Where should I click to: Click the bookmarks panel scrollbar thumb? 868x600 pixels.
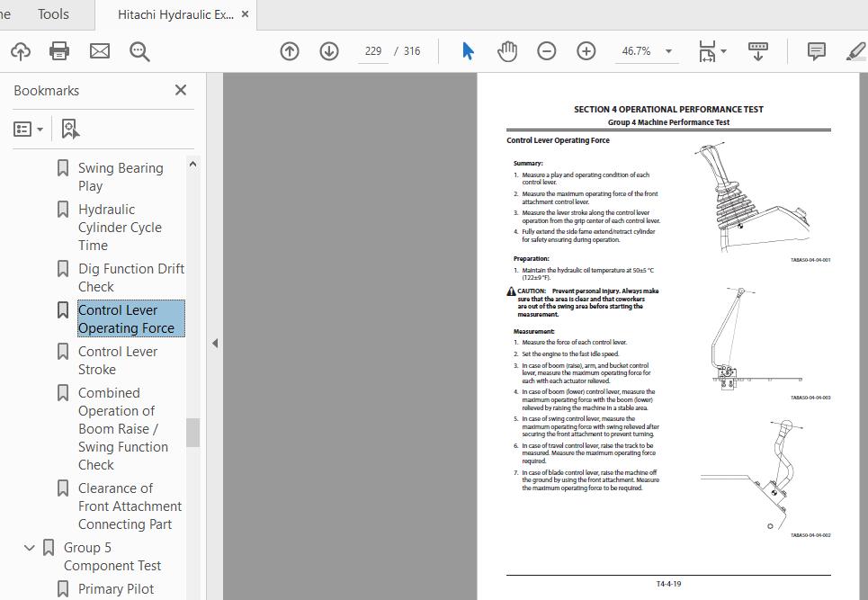tap(192, 433)
